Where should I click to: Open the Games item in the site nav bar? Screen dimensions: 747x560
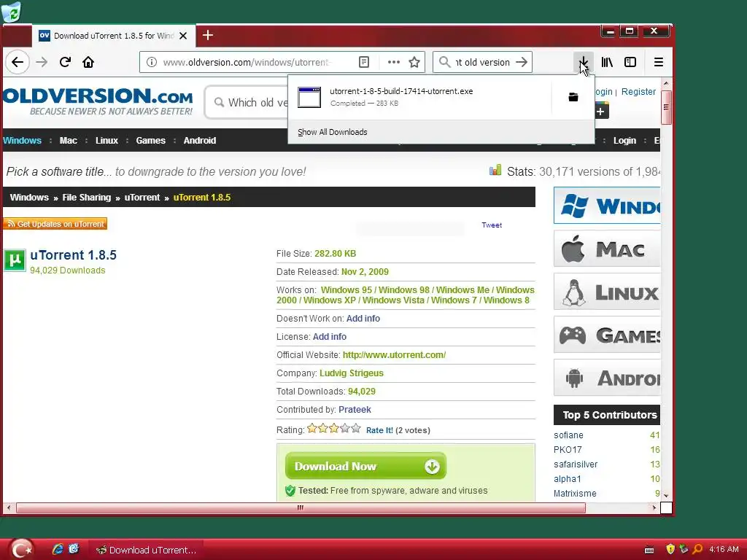pyautogui.click(x=150, y=141)
